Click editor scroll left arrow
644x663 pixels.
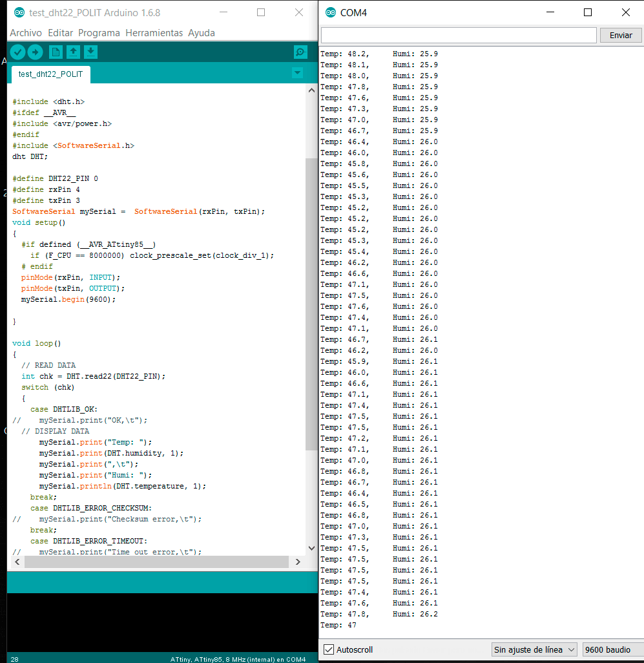pos(17,562)
